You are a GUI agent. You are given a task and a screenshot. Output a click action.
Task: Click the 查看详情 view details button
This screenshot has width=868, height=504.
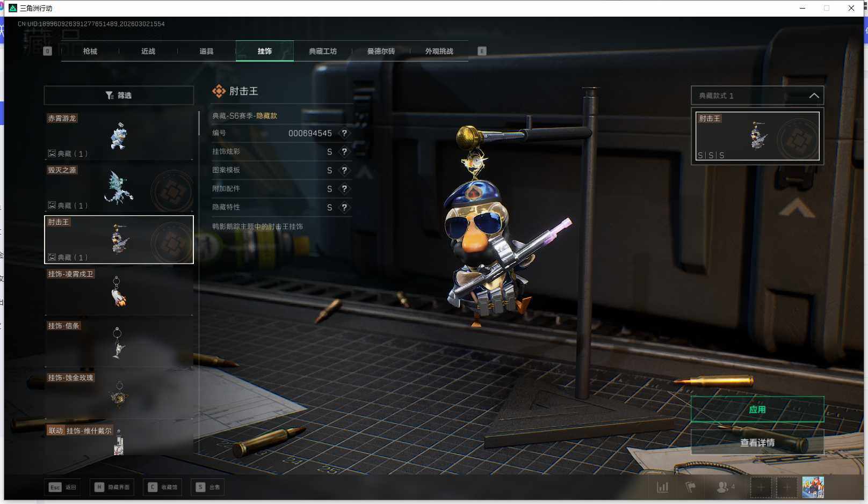[757, 442]
